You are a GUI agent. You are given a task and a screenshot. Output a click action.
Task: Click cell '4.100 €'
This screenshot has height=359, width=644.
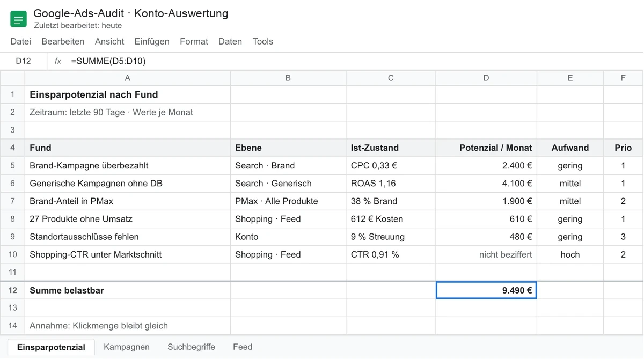coord(486,184)
